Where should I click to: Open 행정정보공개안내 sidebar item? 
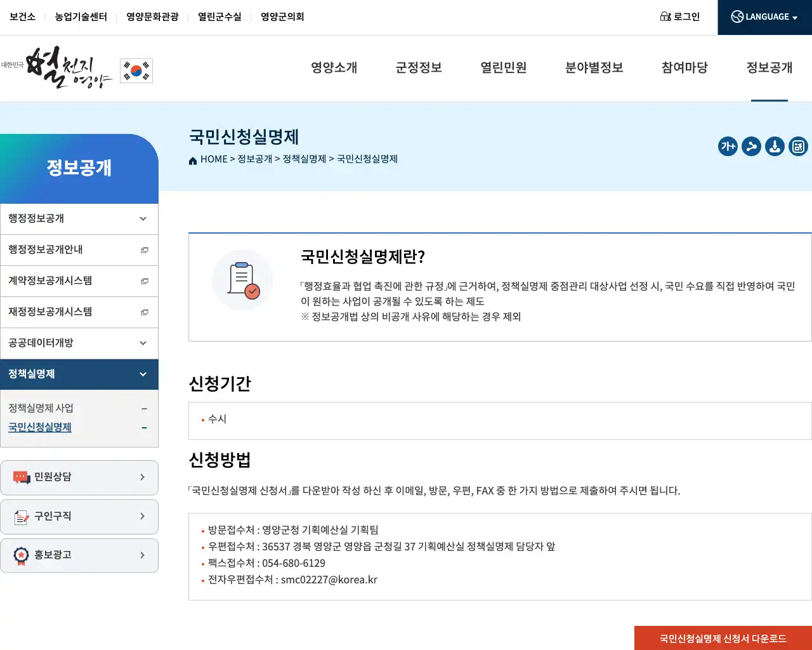(x=79, y=250)
